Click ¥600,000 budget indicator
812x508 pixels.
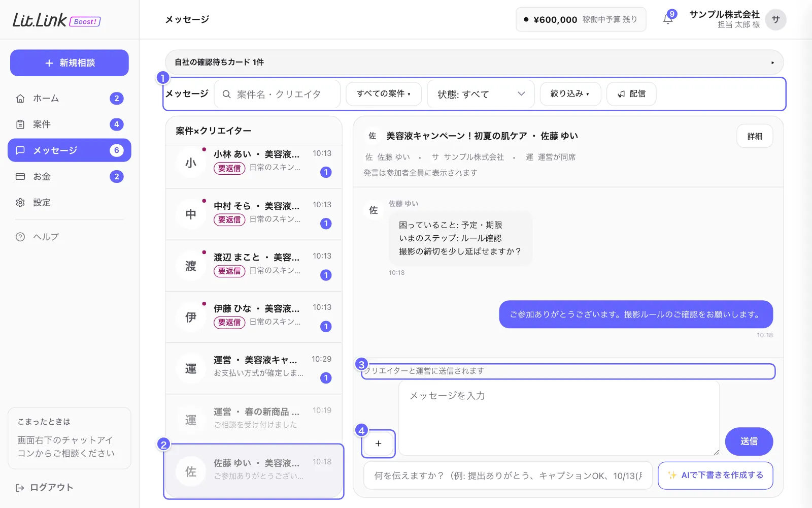tap(581, 19)
